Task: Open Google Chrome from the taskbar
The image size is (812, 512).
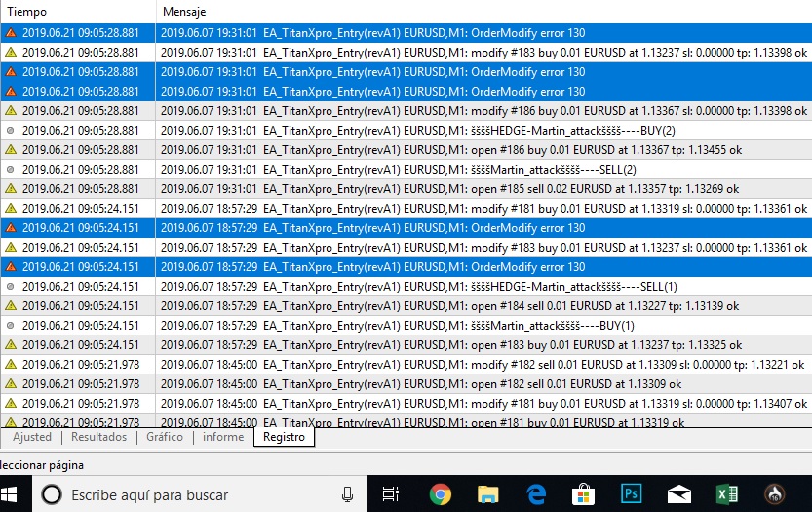Action: [441, 494]
